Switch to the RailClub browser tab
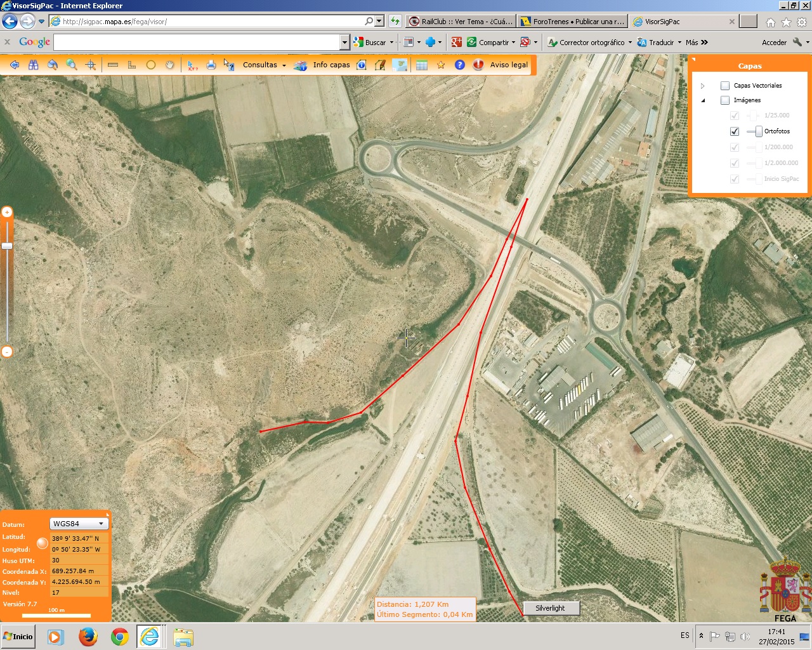The width and height of the screenshot is (812, 650). coord(461,22)
